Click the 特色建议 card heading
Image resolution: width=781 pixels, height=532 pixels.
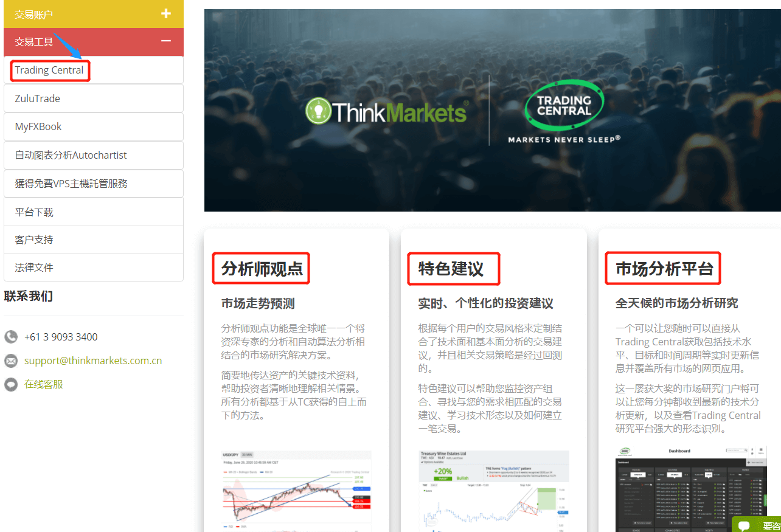[x=451, y=269]
